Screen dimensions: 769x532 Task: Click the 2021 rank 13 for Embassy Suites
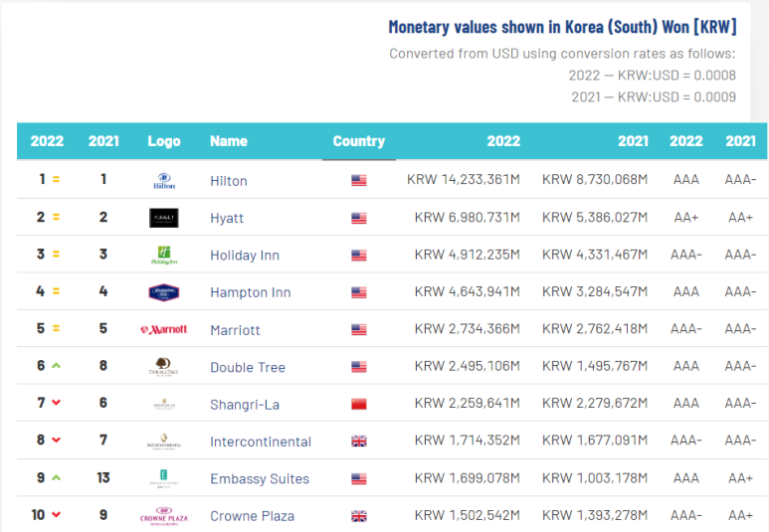pos(103,477)
